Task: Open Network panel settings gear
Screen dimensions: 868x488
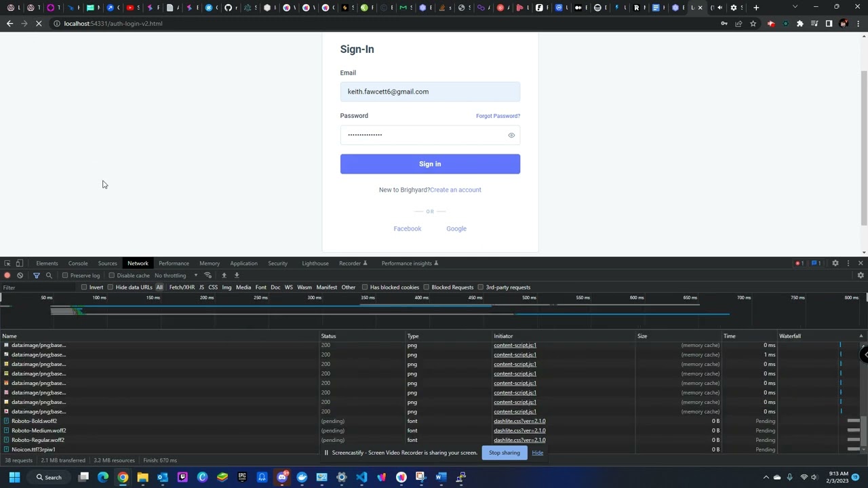Action: 861,275
